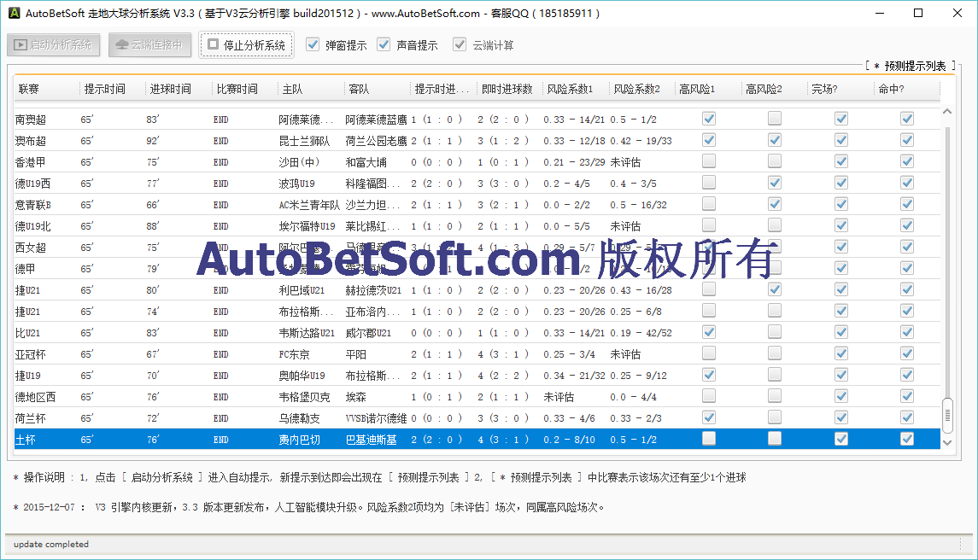The image size is (978, 560).
Task: Click FC东京 in the 亚冠杯 row
Action: (x=295, y=354)
